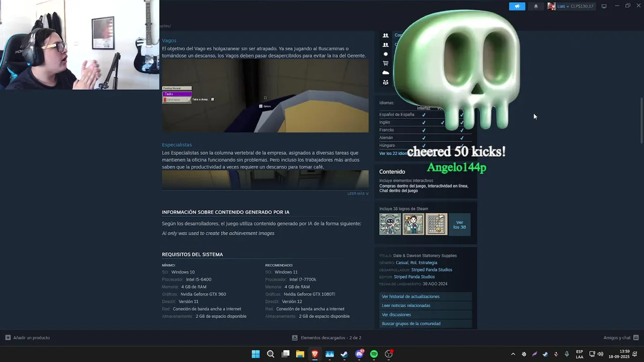
Task: Click the Vagos gameplay animation image
Action: [265, 96]
